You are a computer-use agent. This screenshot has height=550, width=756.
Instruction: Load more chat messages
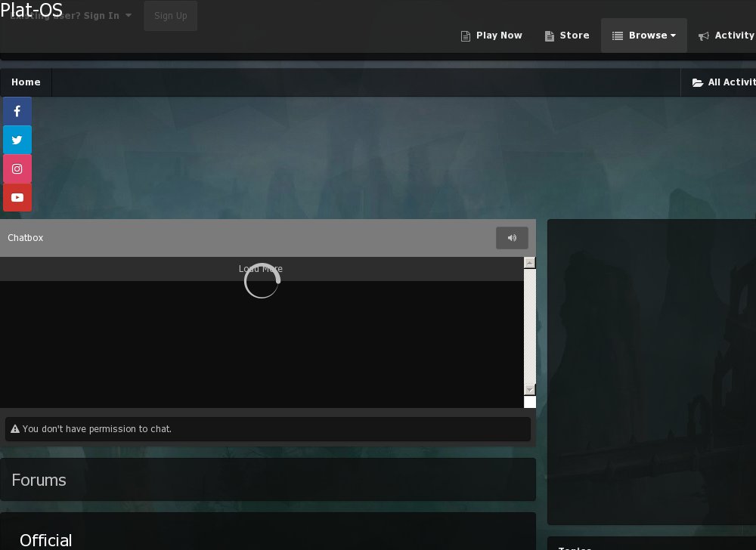coord(261,269)
